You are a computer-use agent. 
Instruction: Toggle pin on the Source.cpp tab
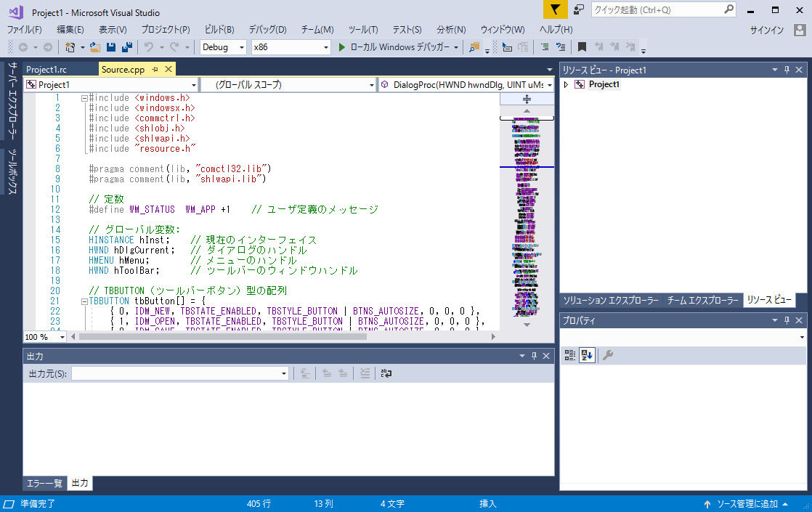(155, 69)
